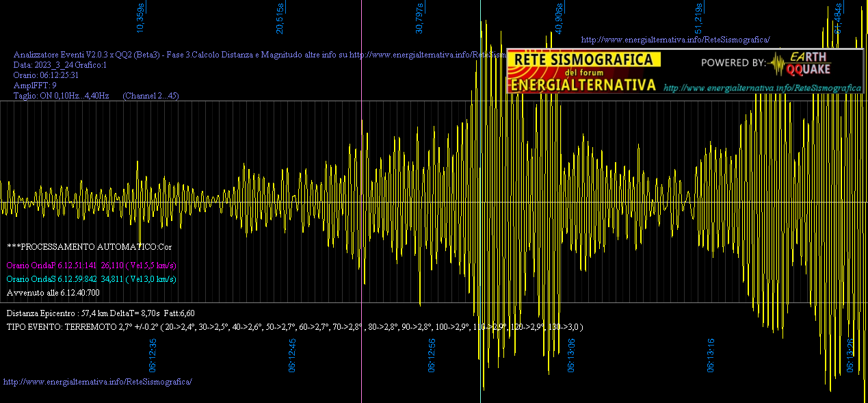
Task: Click the 06:13:06 clock time label
Action: (x=571, y=355)
